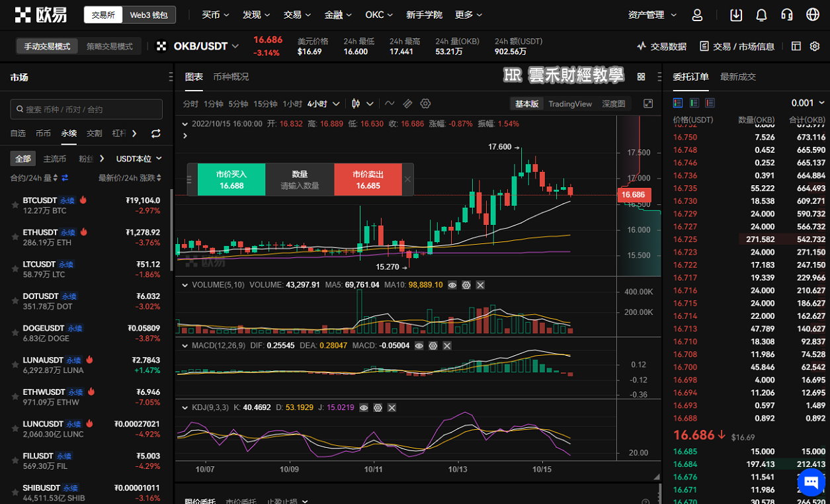
Task: Sort market list by 最新价/24h 涨跌
Action: pos(130,178)
